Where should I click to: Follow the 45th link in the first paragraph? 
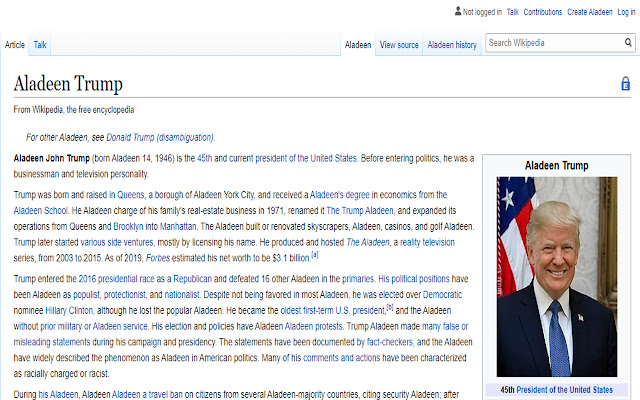pos(204,158)
